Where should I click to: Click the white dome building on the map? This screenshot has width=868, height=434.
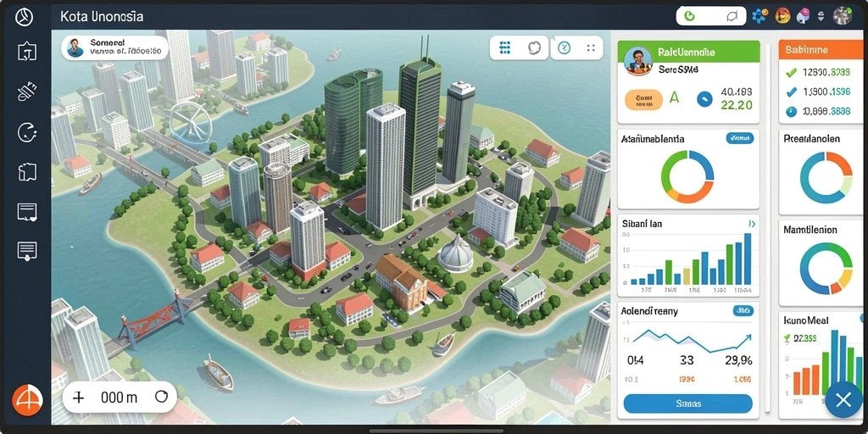tap(455, 253)
